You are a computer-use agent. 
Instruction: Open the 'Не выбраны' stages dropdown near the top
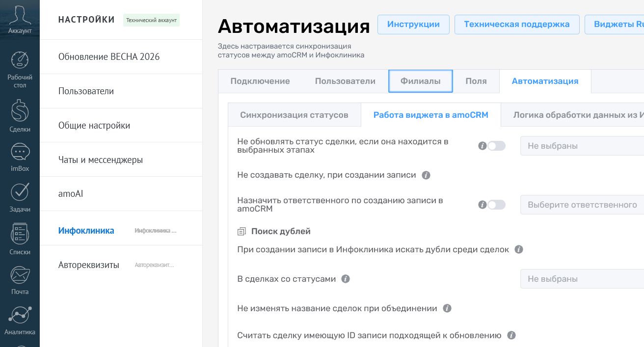[x=582, y=146]
